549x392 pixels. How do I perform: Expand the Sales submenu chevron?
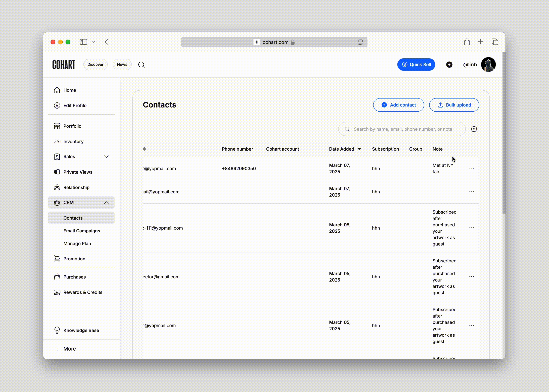coord(106,157)
